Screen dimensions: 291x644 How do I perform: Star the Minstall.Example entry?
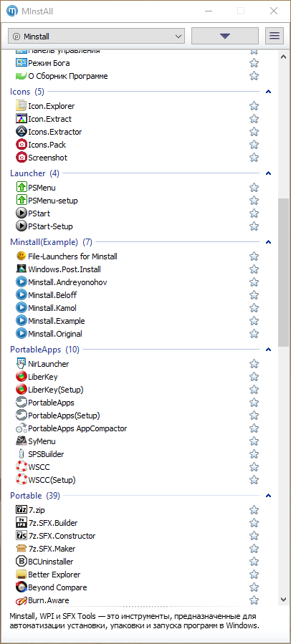point(254,321)
